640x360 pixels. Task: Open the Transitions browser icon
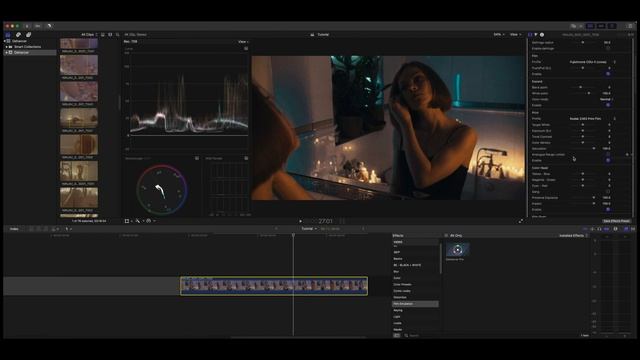pyautogui.click(x=633, y=229)
